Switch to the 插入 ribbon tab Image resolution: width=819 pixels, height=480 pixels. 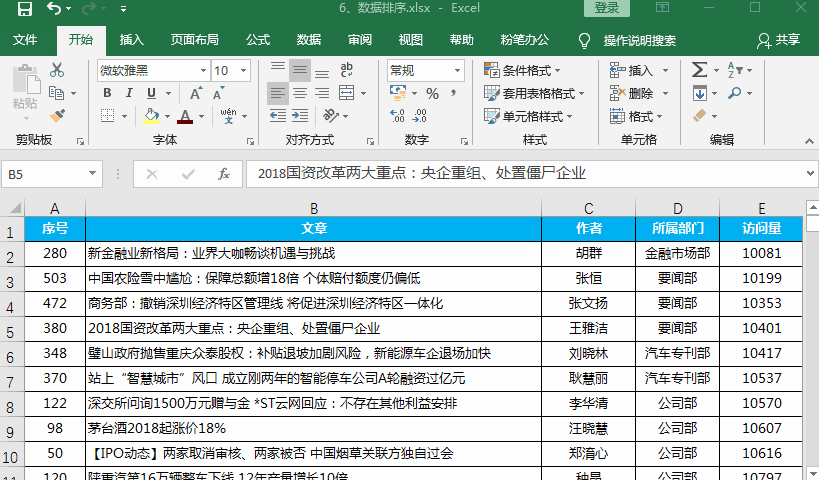pyautogui.click(x=132, y=40)
